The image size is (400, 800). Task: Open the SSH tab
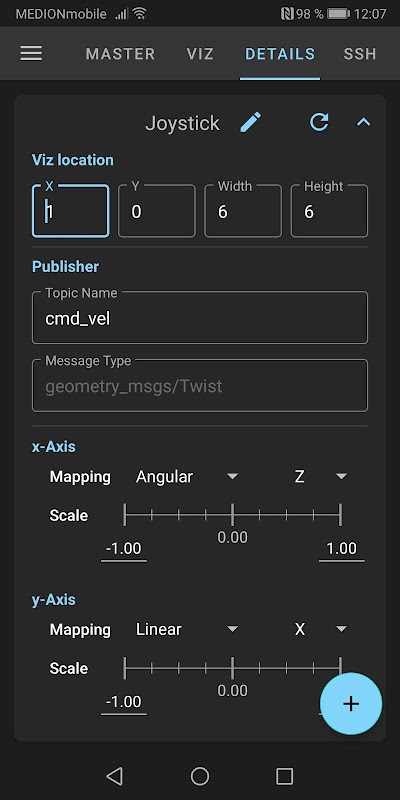(x=360, y=54)
